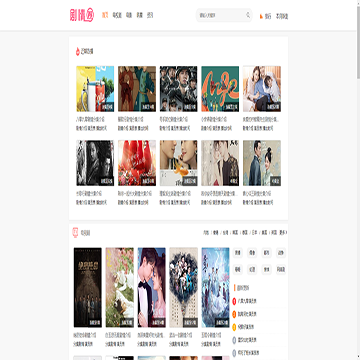
Task: Open the red roses poster thumbnail
Action: tap(137, 163)
